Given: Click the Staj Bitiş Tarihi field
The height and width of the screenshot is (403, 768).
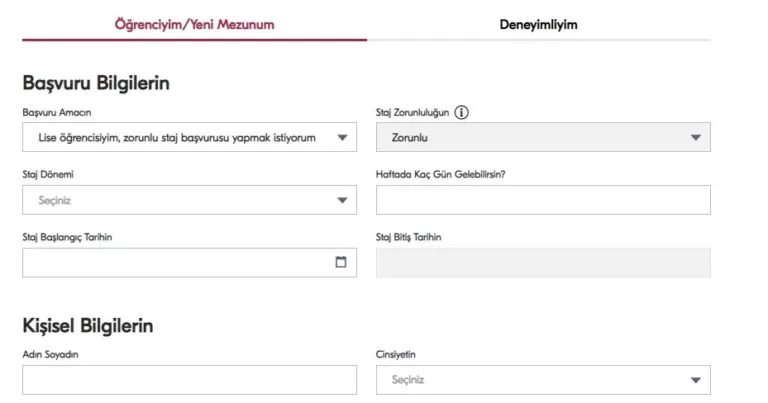Looking at the screenshot, I should tap(543, 262).
